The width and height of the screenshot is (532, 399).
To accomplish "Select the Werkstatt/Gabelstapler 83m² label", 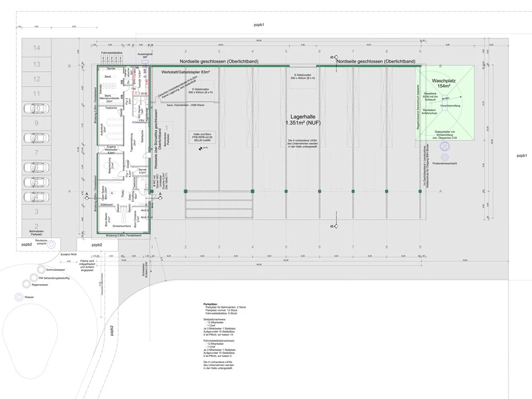I will pyautogui.click(x=178, y=71).
